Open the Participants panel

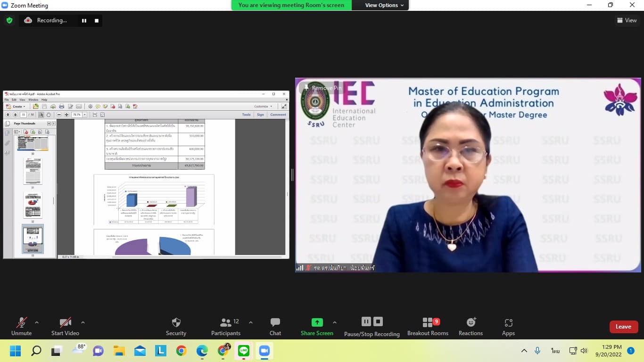coord(226,326)
